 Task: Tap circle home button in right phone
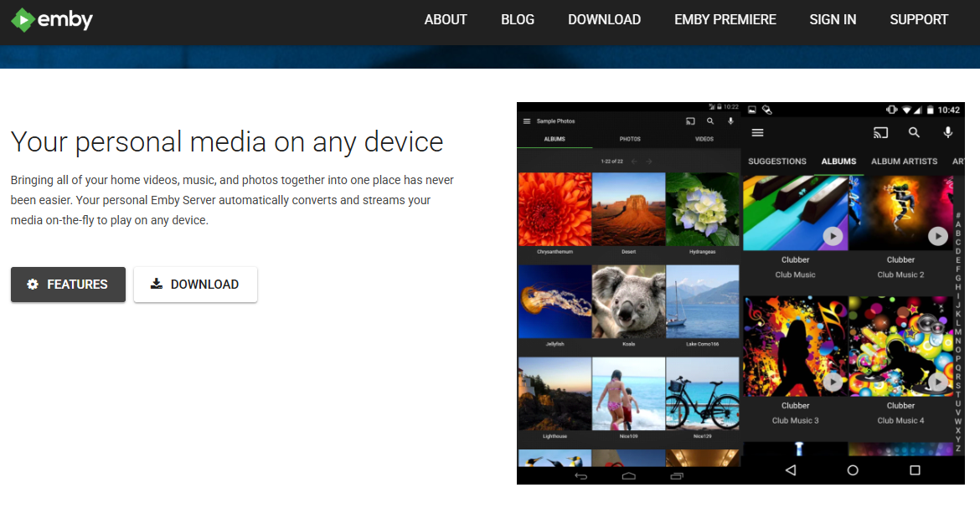(853, 470)
